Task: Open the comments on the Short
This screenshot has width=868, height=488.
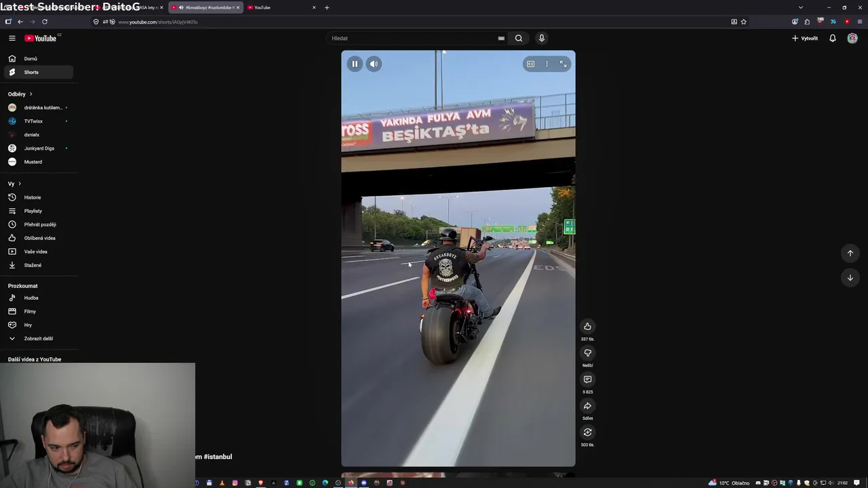Action: click(587, 379)
